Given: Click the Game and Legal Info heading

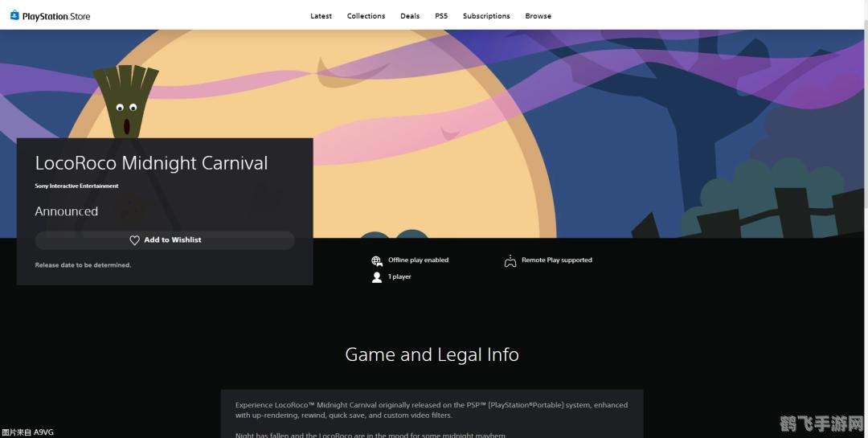Looking at the screenshot, I should coord(432,354).
